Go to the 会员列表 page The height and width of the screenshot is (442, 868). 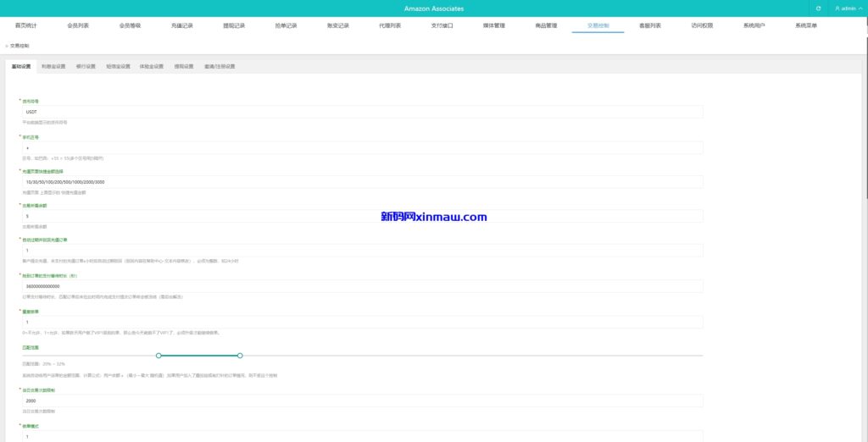(78, 25)
